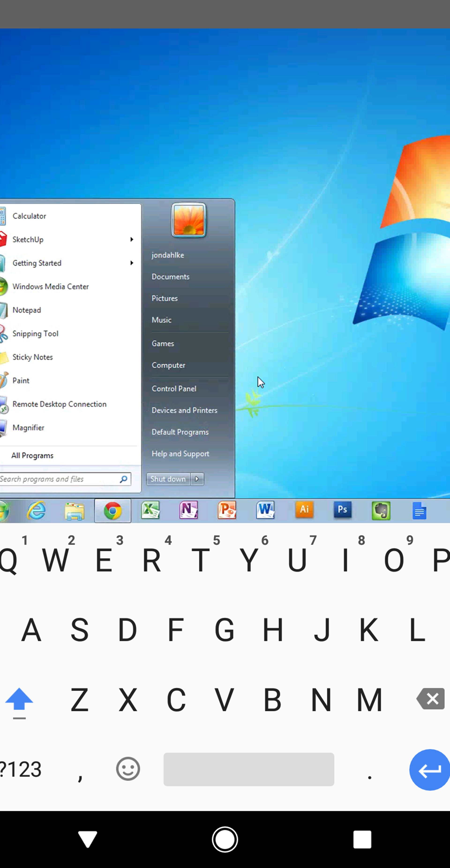Open Pictures from Start menu

point(165,298)
